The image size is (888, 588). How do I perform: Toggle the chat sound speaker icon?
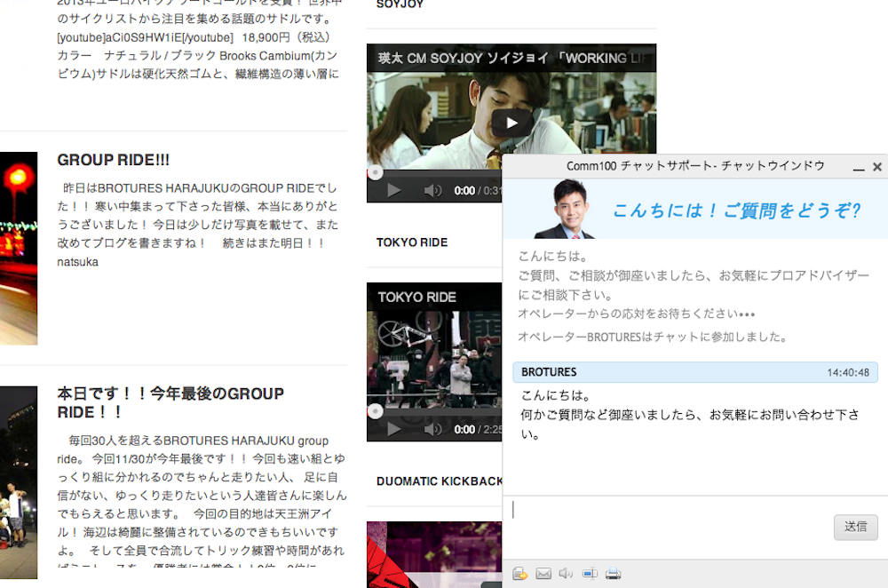pyautogui.click(x=566, y=574)
